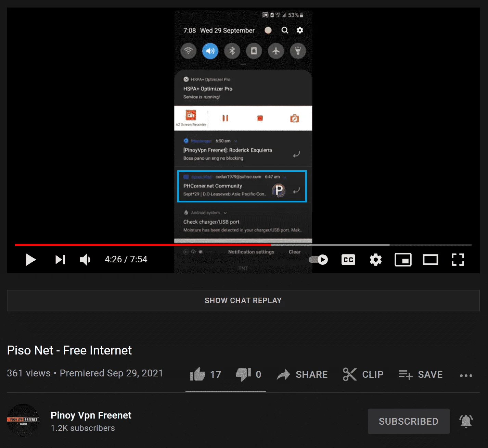
Task: Click the recorder pause icon in the video
Action: click(x=225, y=118)
